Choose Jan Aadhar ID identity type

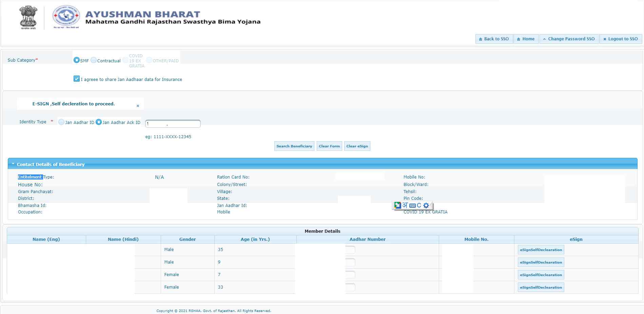click(61, 122)
